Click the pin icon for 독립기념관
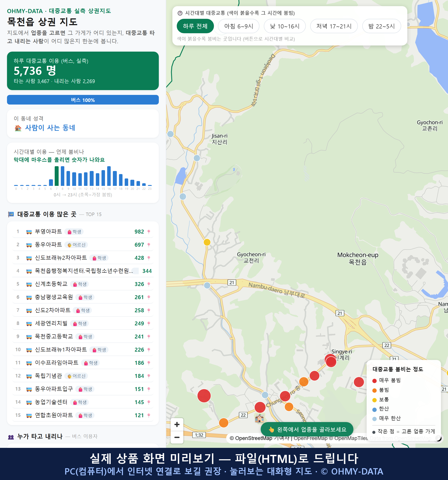The width and height of the screenshot is (448, 480). [x=149, y=376]
